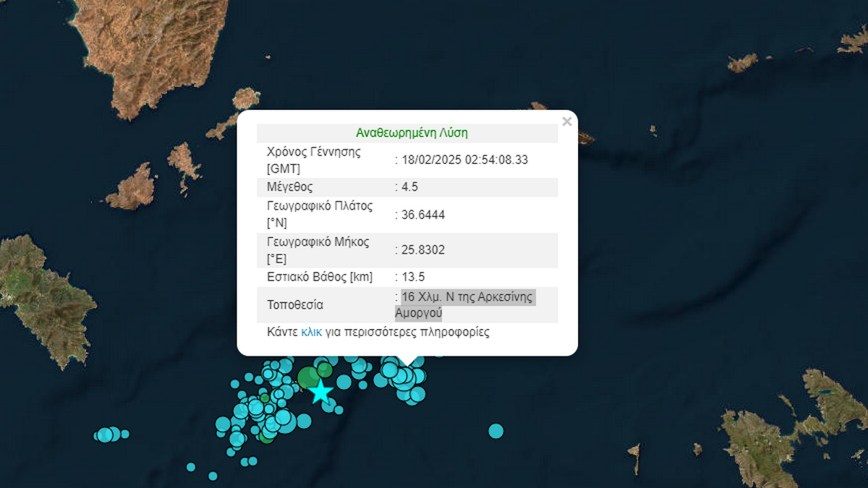
Task: Select the far-left group of overlapping cyan circles
Action: pos(107,435)
